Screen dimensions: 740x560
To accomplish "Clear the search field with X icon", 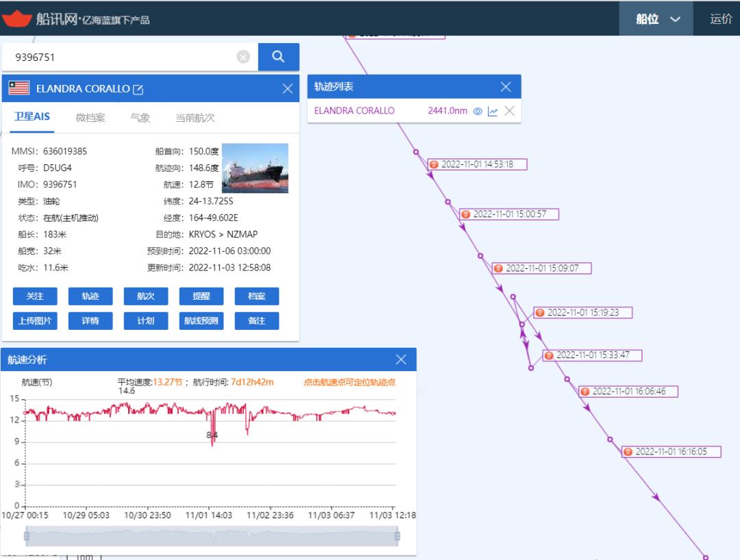I will (x=243, y=57).
